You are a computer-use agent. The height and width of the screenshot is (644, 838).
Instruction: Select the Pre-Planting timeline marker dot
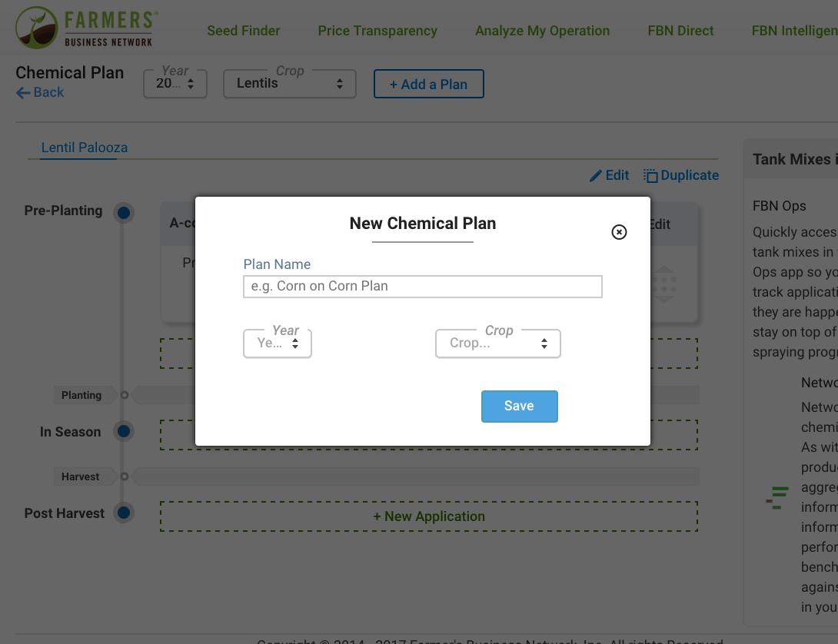click(x=124, y=213)
